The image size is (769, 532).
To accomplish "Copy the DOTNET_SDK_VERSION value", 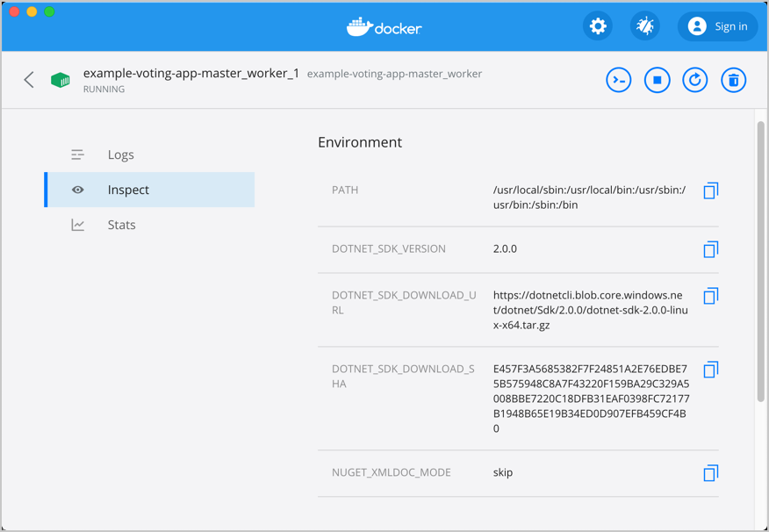I will (710, 249).
